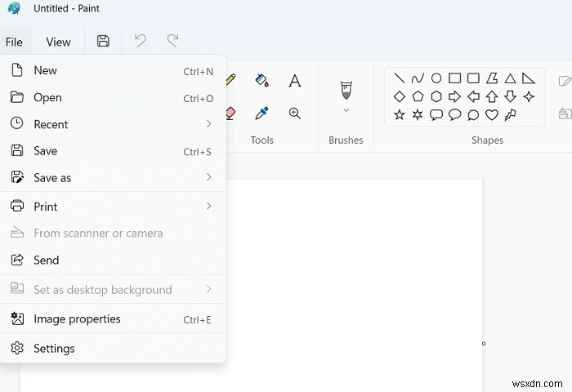Choose the Five-point star shape
The width and height of the screenshot is (572, 392).
click(400, 115)
